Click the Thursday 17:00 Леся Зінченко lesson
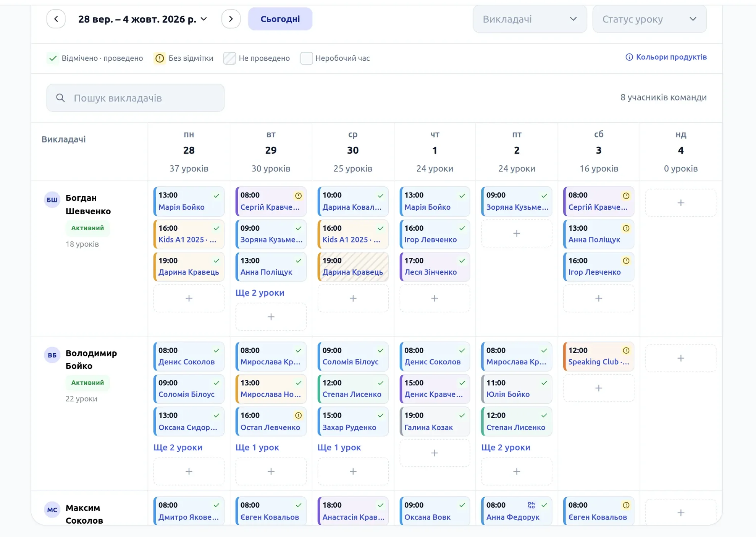This screenshot has height=537, width=756. 435,267
